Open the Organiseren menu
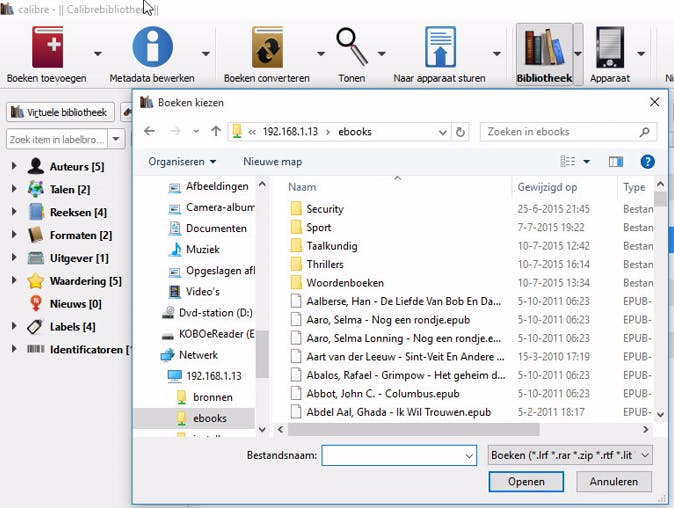The width and height of the screenshot is (674, 508). 182,162
